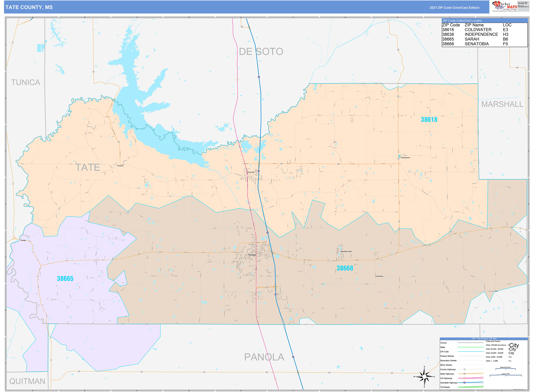Click the compass rose symbol

pyautogui.click(x=424, y=377)
